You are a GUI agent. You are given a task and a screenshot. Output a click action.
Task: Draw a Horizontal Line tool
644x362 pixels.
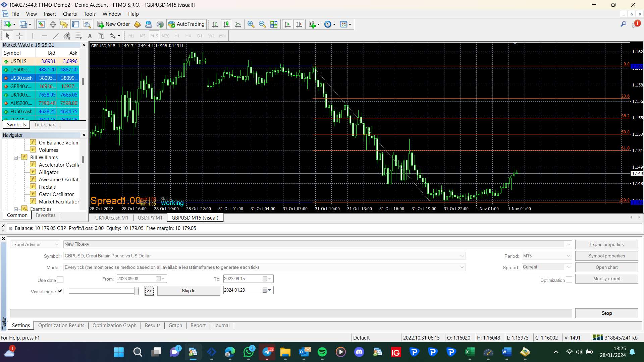point(44,36)
